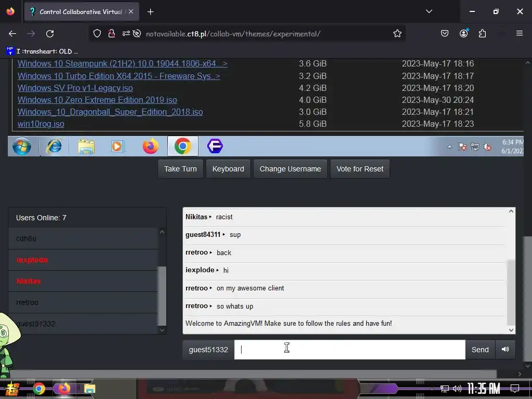Select user iexplode in users list
The width and height of the screenshot is (532, 399).
pos(83,260)
